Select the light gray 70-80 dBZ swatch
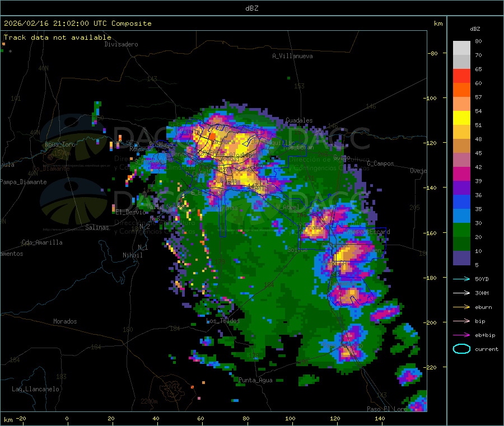 (x=461, y=48)
